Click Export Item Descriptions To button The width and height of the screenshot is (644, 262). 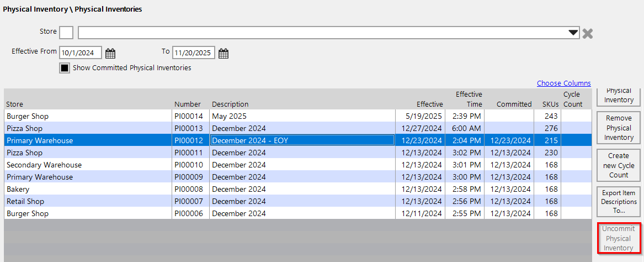(618, 202)
